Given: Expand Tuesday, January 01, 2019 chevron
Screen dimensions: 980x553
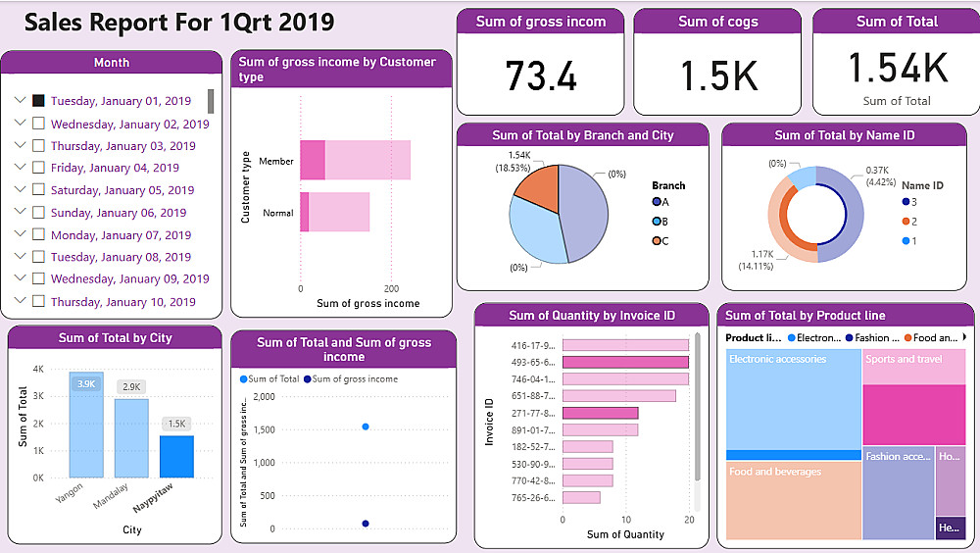Looking at the screenshot, I should click(x=20, y=100).
